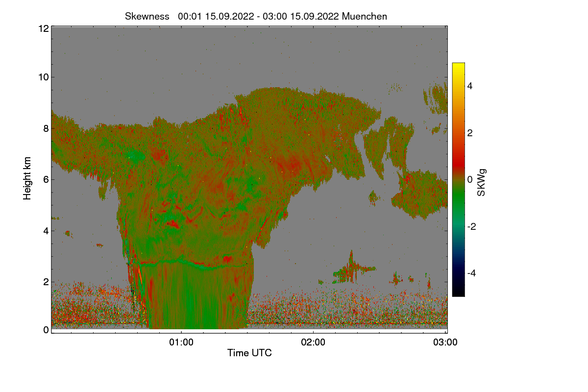Image resolution: width=588 pixels, height=392 pixels.
Task: Click the '8' height tick label
Action: tap(46, 128)
